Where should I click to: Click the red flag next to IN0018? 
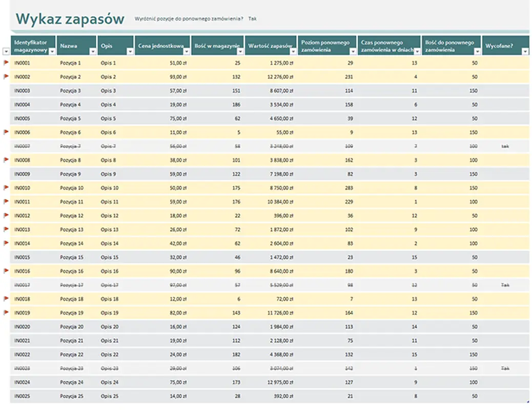[6, 298]
